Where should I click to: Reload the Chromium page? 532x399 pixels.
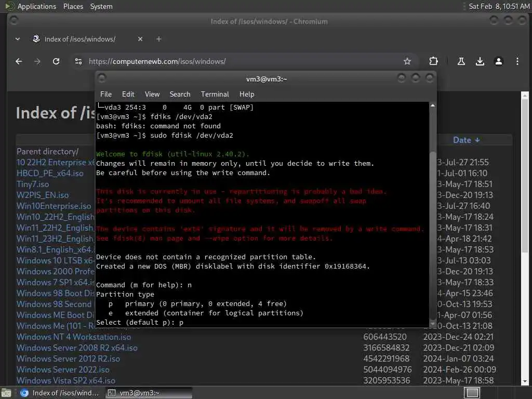point(56,61)
